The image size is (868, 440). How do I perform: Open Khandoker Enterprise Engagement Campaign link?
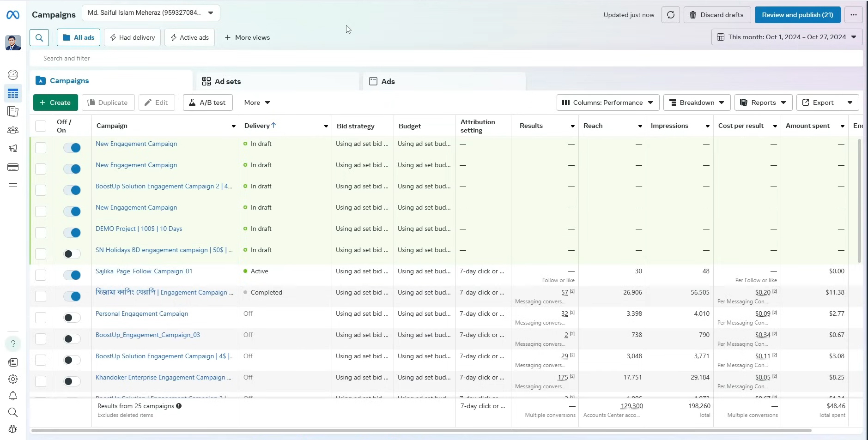pyautogui.click(x=160, y=377)
